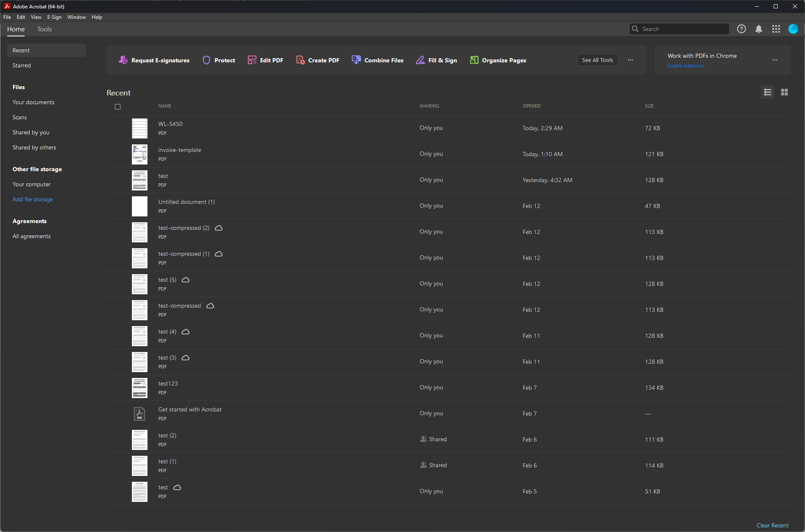This screenshot has width=805, height=532.
Task: Switch to grid thumbnail view
Action: (x=784, y=92)
